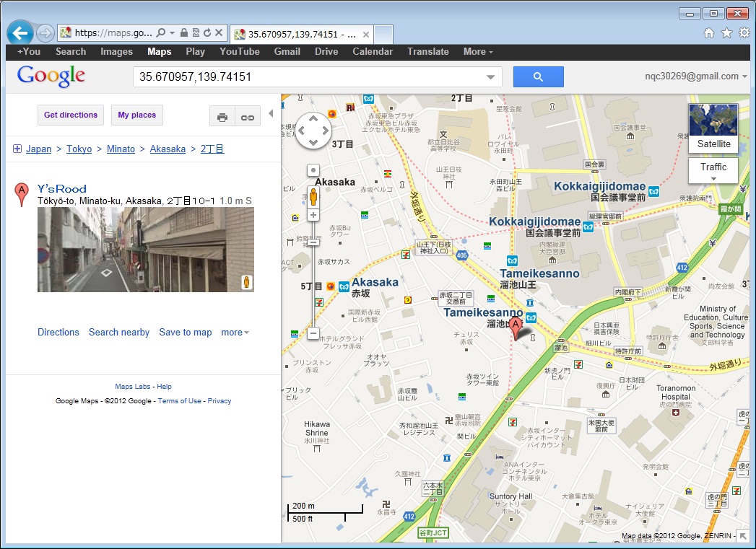
Task: Open address bar search dropdown arrow
Action: point(172,32)
